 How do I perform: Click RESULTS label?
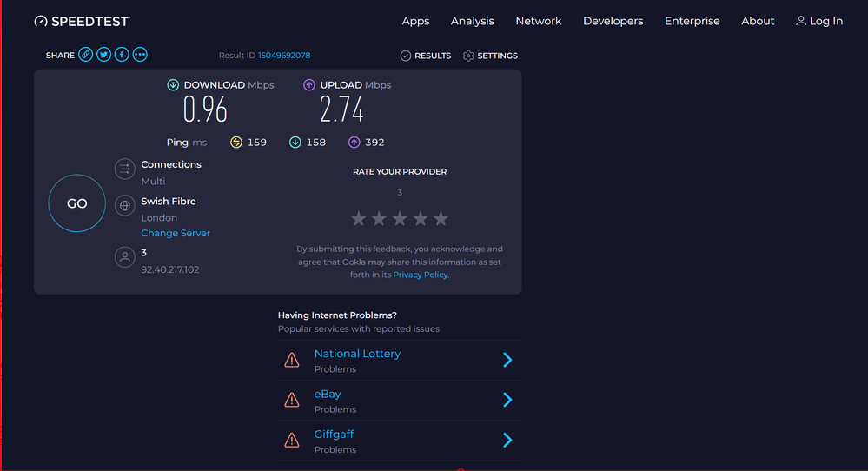[x=433, y=56]
